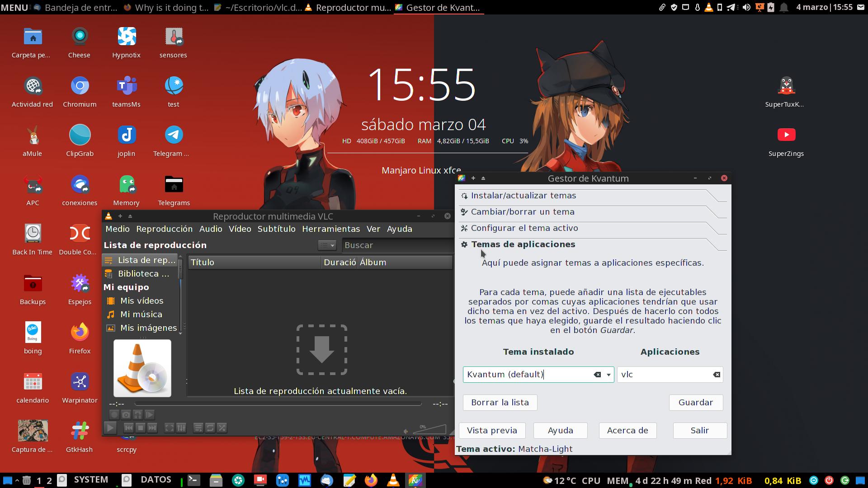Toggle VLC shuffle random mode
Viewport: 868px width, 488px height.
[222, 428]
